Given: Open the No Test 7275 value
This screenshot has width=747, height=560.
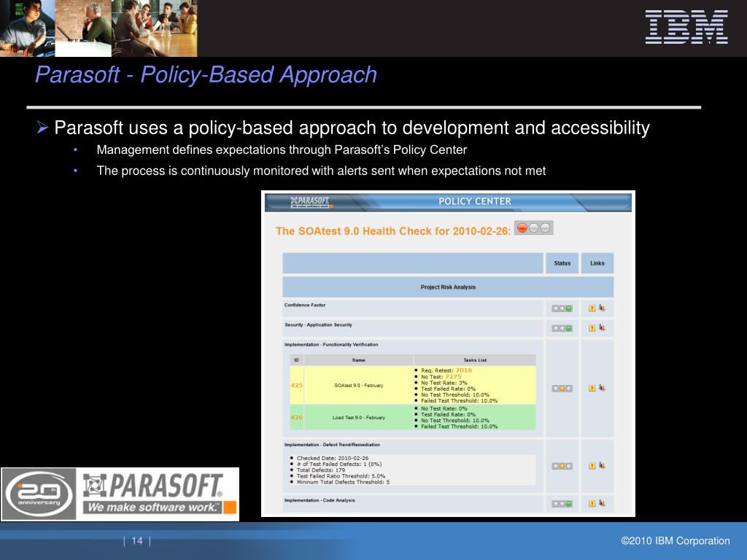Looking at the screenshot, I should [x=453, y=377].
